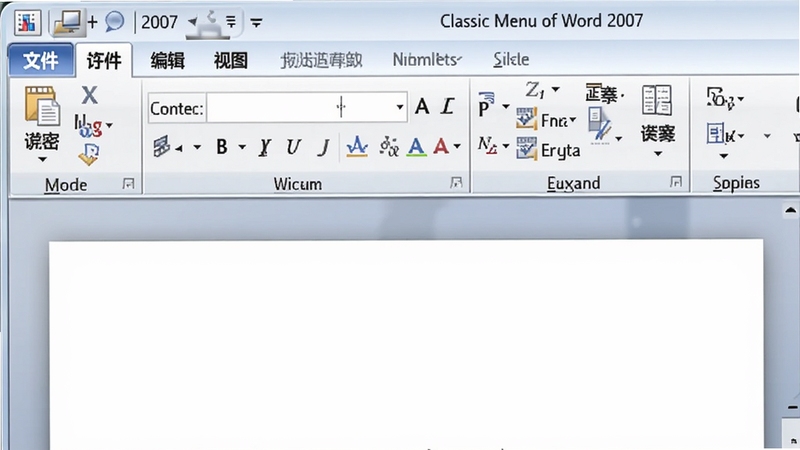Toggle Underline formatting
This screenshot has width=800, height=450.
[293, 147]
